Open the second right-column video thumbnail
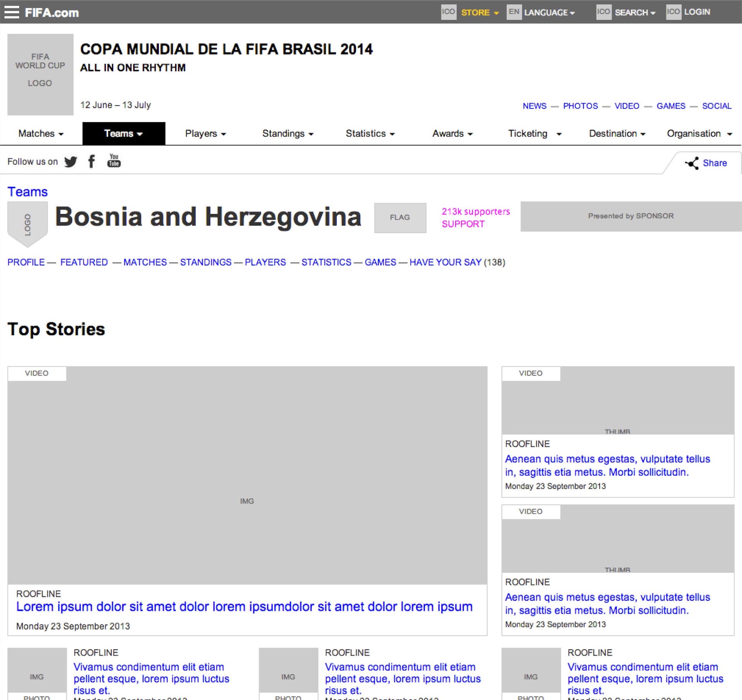 tap(618, 539)
